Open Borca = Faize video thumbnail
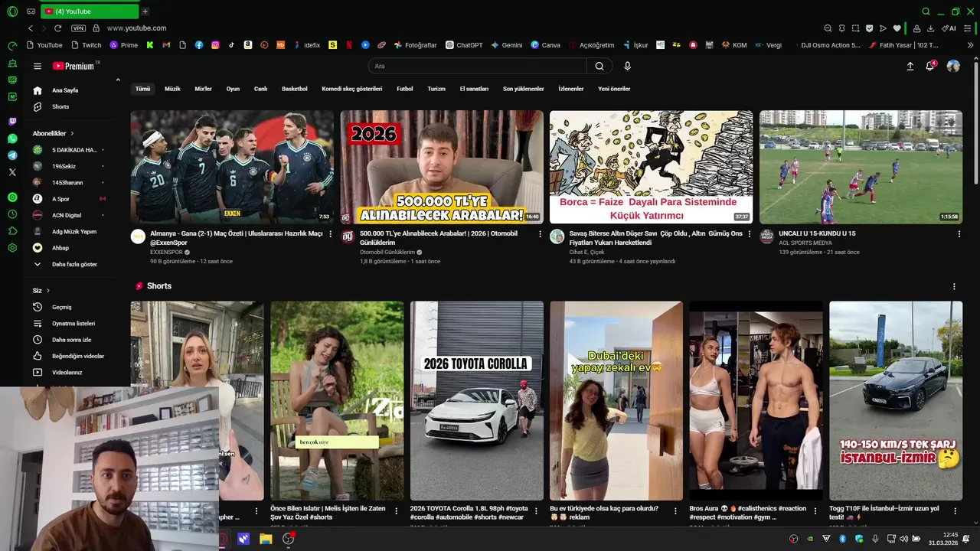 (x=651, y=167)
